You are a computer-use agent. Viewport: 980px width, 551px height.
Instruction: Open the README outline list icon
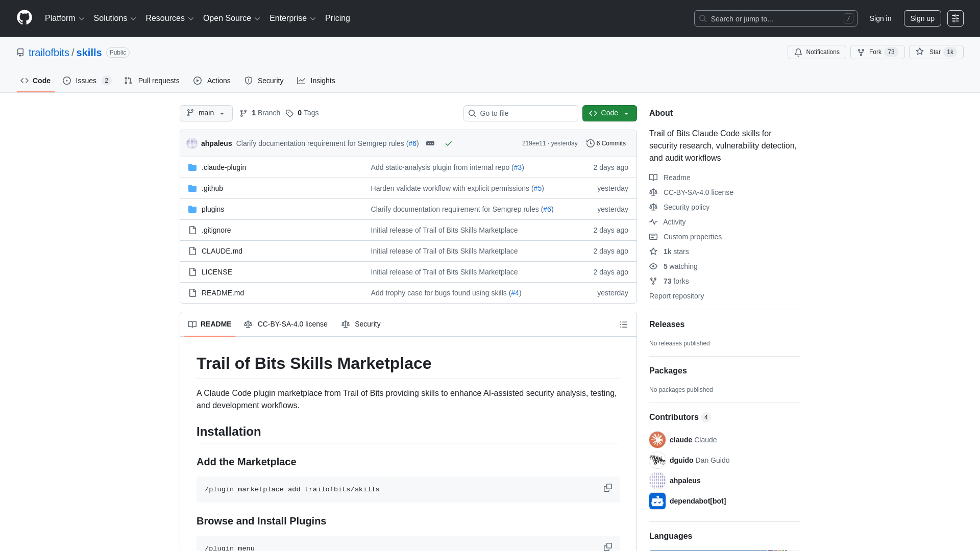(624, 324)
